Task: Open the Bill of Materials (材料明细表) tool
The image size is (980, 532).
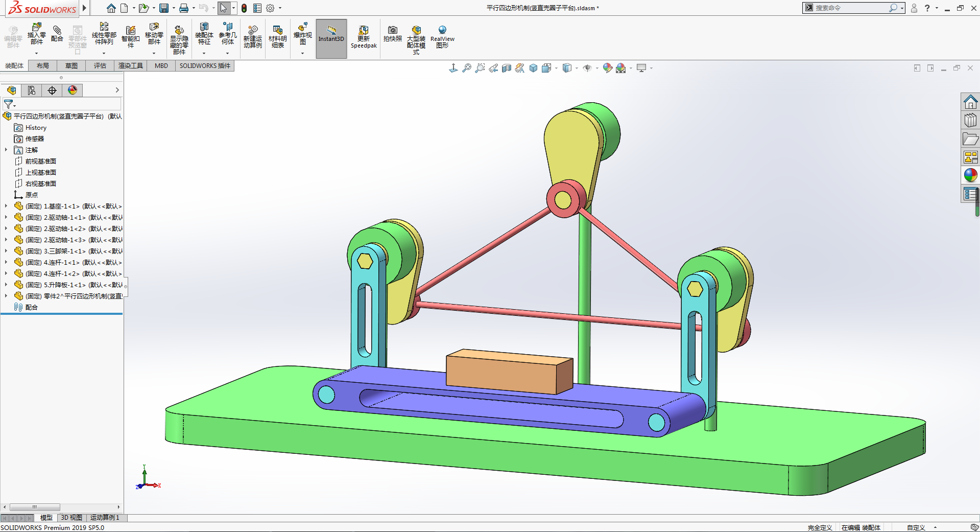Action: (277, 37)
